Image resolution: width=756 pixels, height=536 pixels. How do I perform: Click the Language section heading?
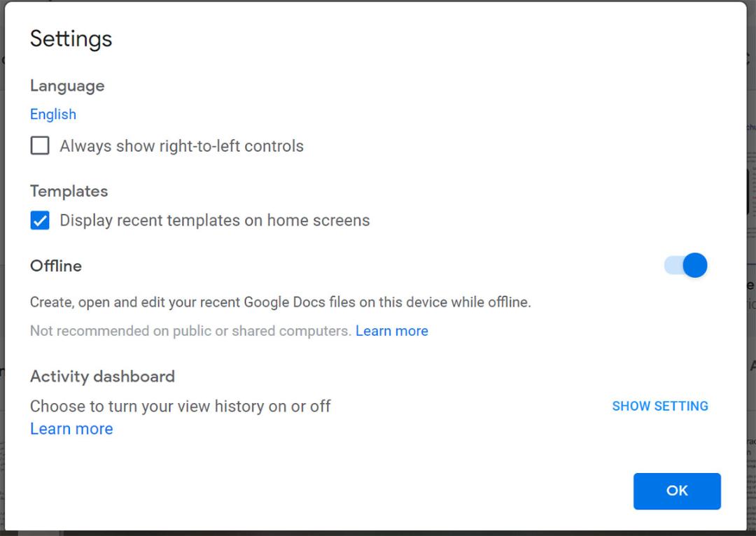point(67,86)
